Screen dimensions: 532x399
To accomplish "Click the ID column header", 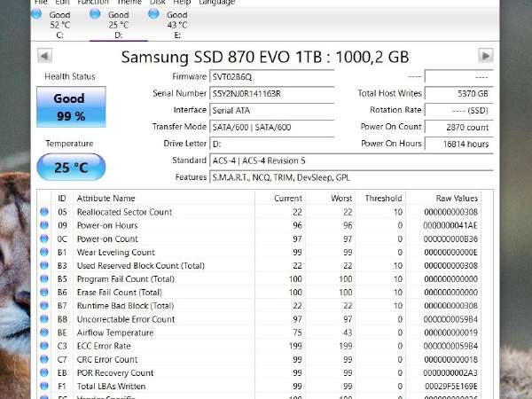I will (x=62, y=198).
